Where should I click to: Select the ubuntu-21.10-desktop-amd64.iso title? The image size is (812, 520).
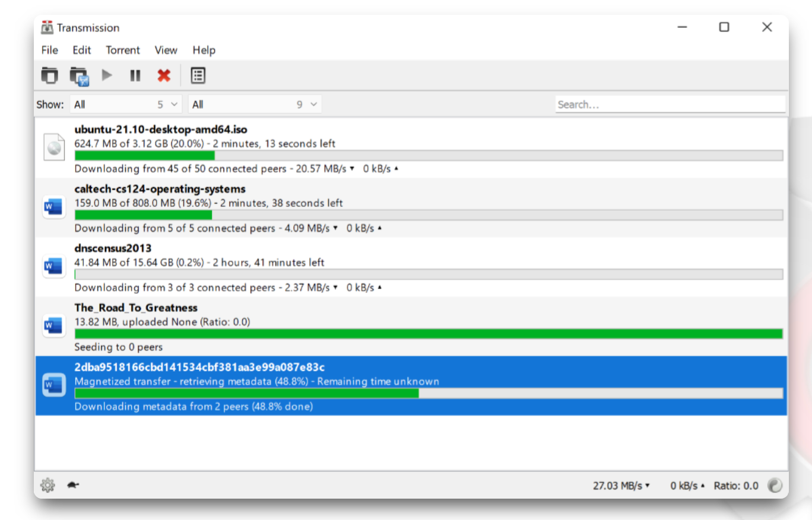tap(161, 129)
